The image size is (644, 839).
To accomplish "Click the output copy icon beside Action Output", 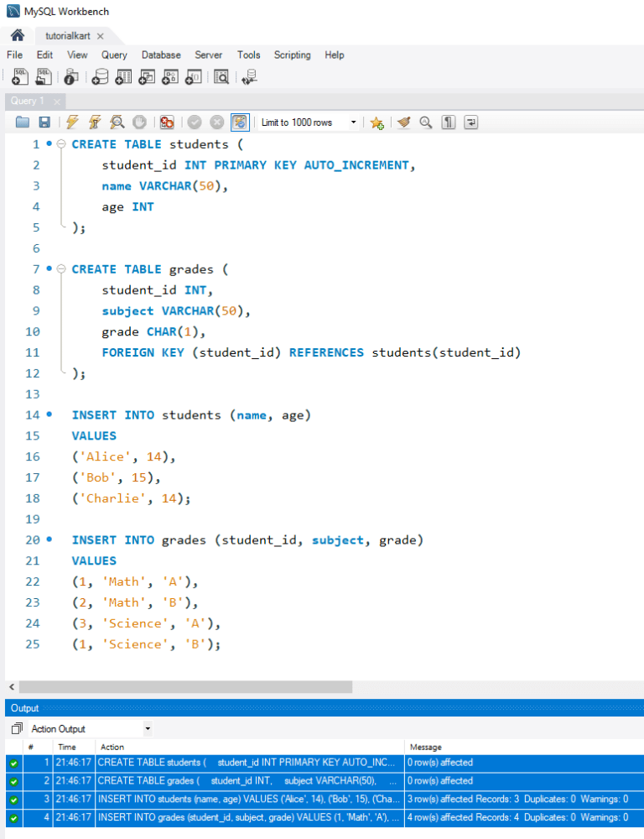I will 17,728.
